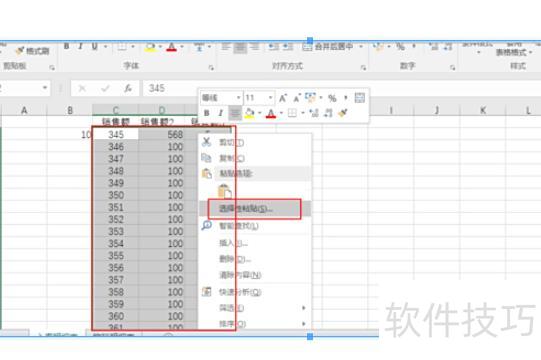The width and height of the screenshot is (541, 360).
Task: Click decrease decimal icon in ribbon number group
Action: pyautogui.click(x=447, y=46)
